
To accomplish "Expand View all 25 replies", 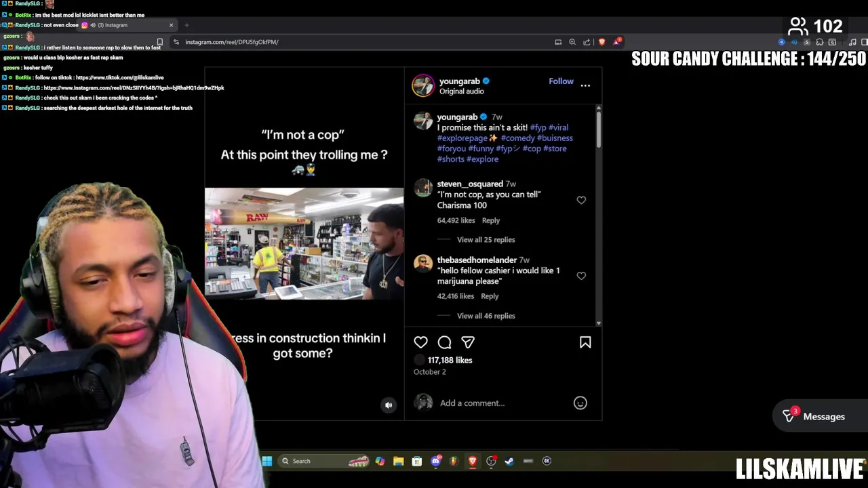I will pyautogui.click(x=486, y=239).
